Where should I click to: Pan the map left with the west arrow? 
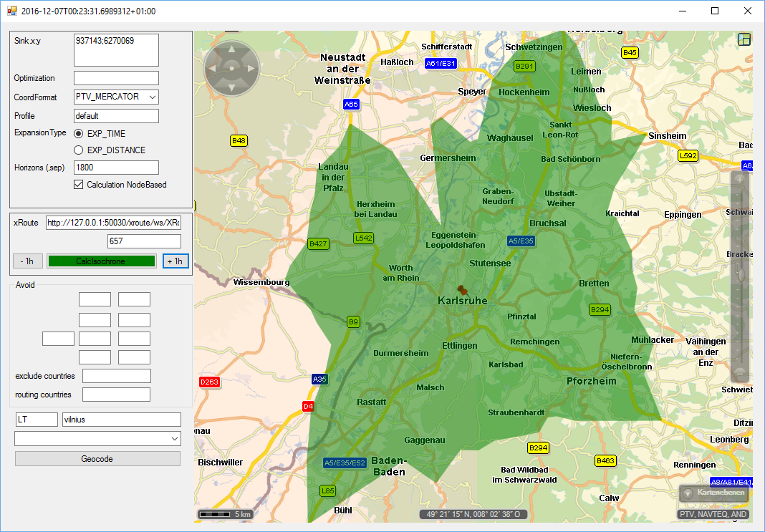213,69
